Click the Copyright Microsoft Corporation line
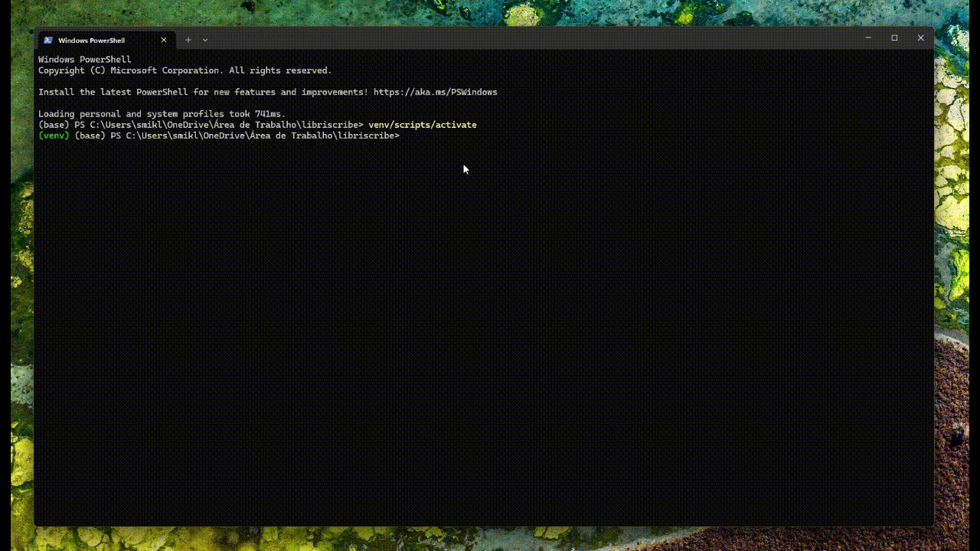Viewport: 980px width, 551px height. (185, 70)
